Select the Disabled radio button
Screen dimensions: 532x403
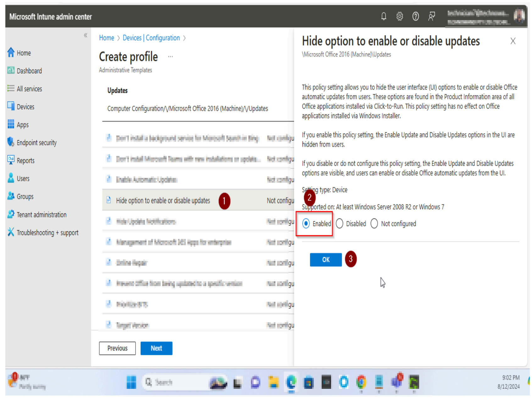340,224
